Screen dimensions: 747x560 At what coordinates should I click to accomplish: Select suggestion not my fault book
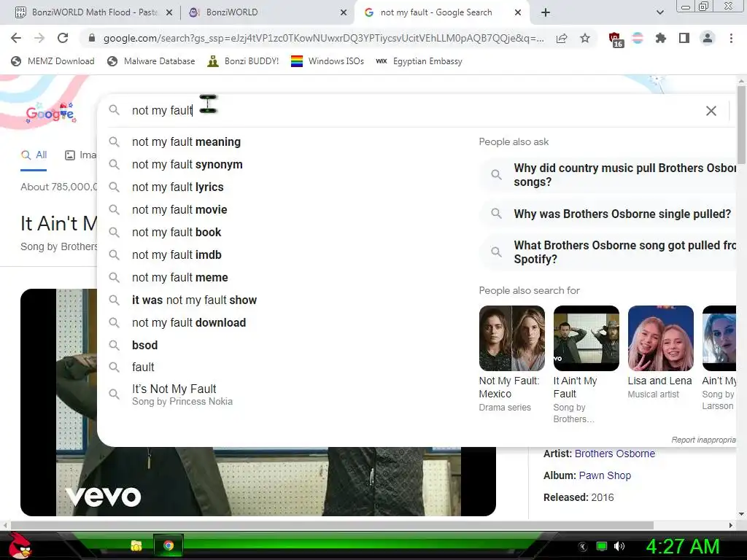click(x=177, y=233)
